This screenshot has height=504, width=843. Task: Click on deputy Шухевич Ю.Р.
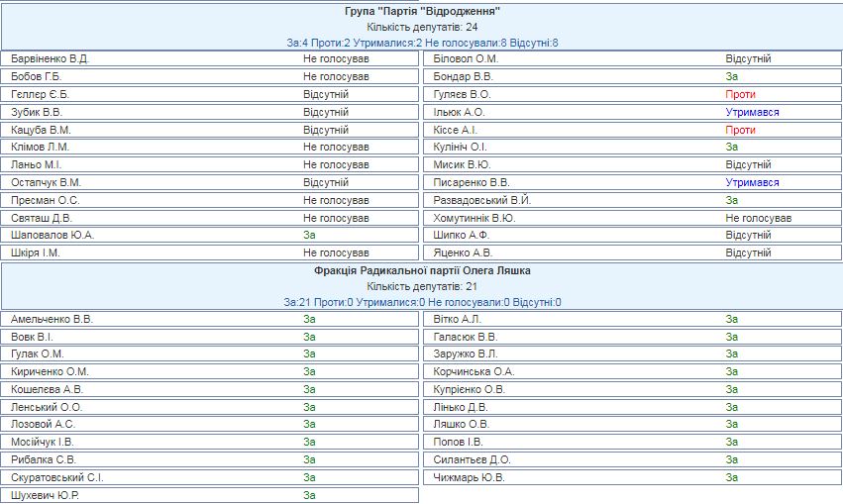pyautogui.click(x=45, y=495)
